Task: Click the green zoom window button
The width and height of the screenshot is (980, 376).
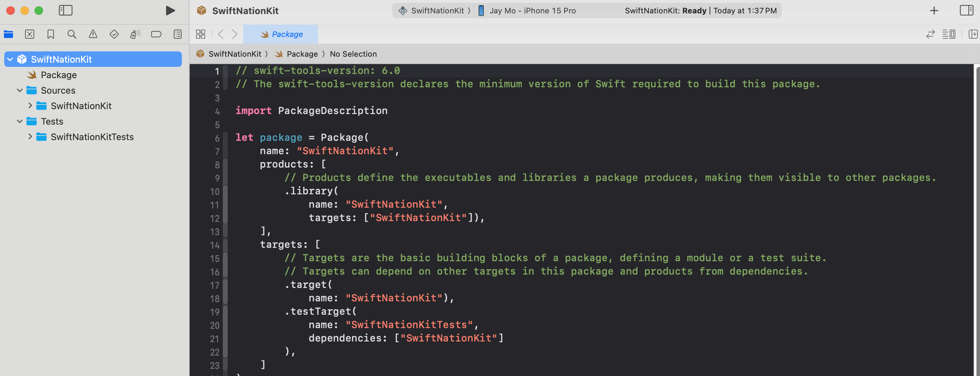Action: coord(39,11)
